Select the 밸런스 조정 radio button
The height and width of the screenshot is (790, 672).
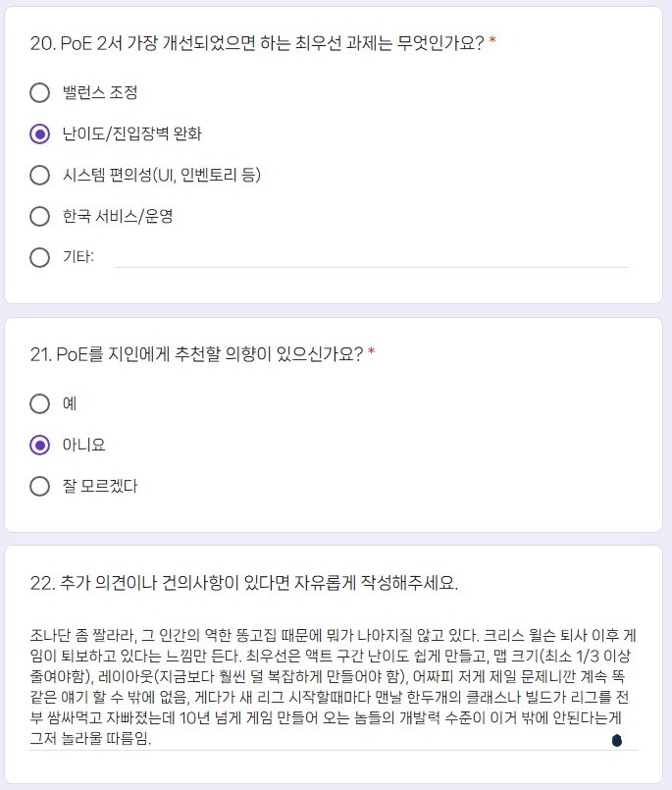(39, 92)
